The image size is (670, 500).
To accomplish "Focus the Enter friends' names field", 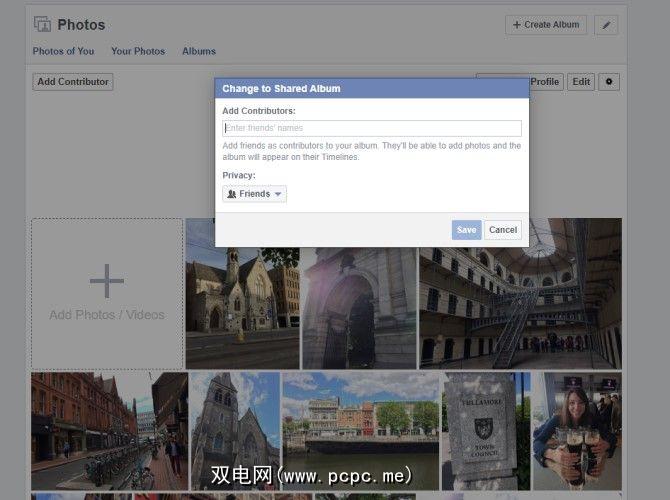I will pyautogui.click(x=371, y=128).
